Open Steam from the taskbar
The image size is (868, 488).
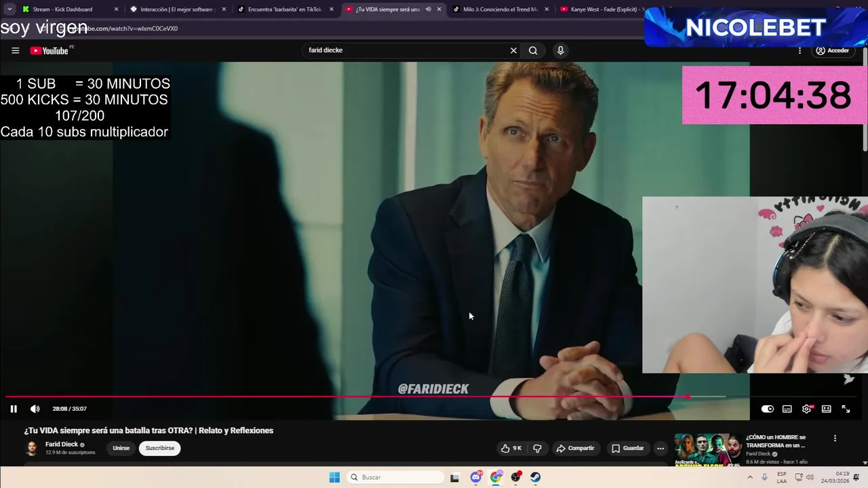[536, 477]
